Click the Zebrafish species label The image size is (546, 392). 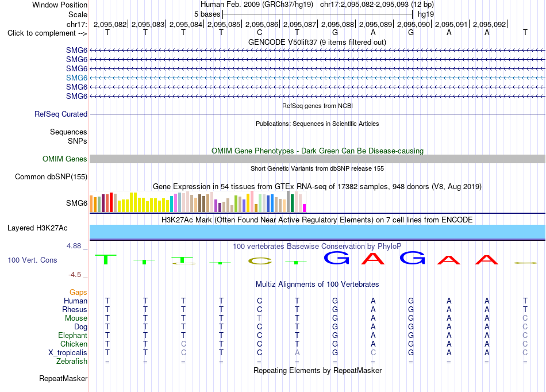pyautogui.click(x=72, y=362)
